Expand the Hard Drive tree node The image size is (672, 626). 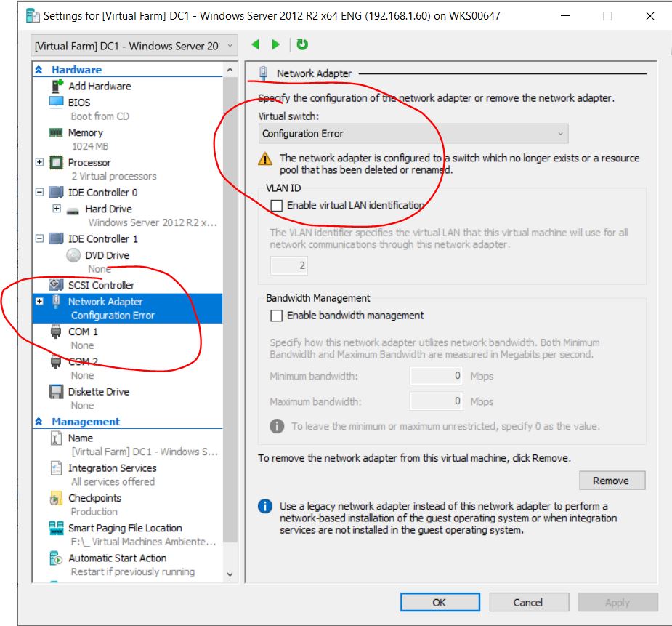57,209
